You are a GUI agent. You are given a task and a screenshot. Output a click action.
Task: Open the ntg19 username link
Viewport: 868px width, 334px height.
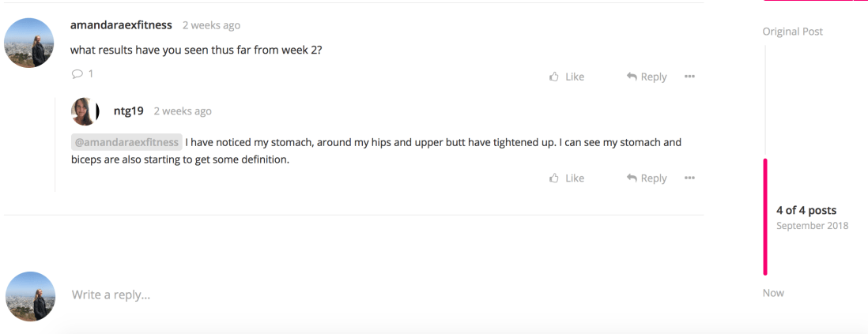(129, 111)
